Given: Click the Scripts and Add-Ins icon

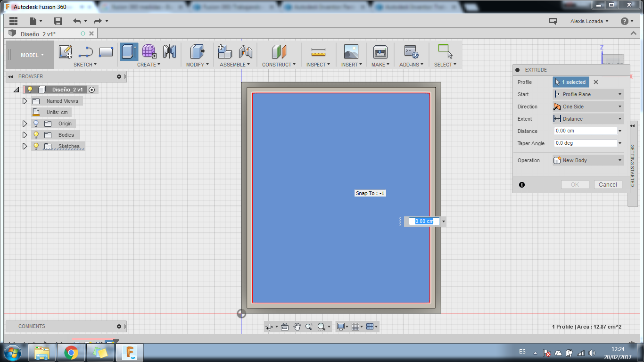Looking at the screenshot, I should [411, 52].
